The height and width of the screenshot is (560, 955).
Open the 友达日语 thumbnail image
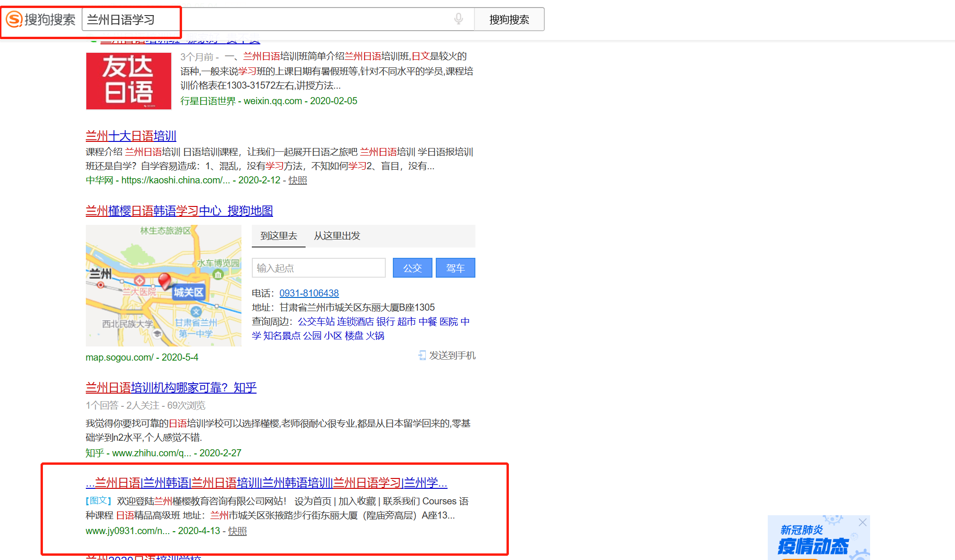(x=129, y=81)
